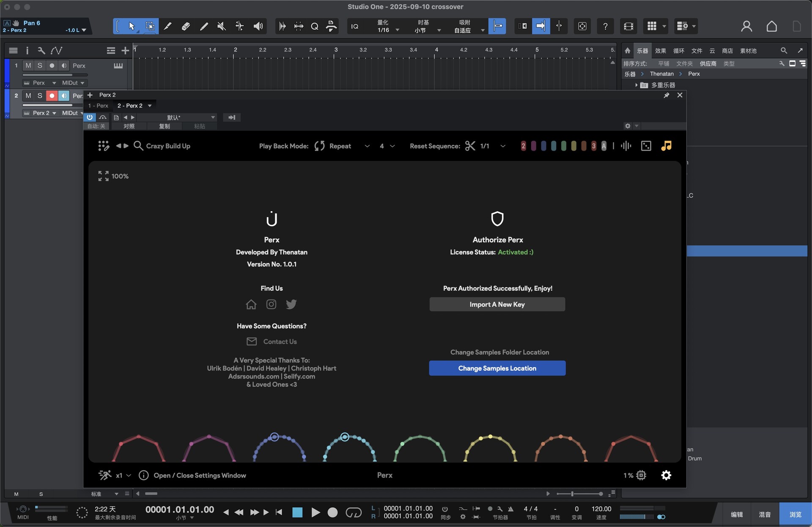
Task: Open the 编辑 edit view
Action: 737,514
